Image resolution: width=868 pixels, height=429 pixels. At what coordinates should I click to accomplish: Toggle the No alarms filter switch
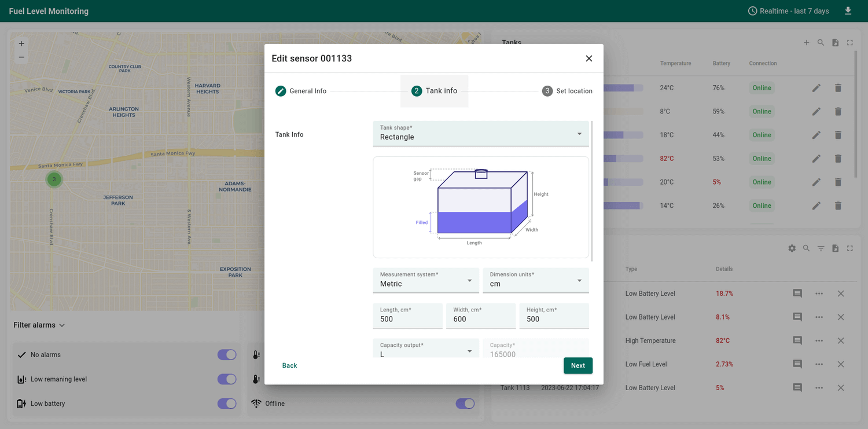click(227, 355)
